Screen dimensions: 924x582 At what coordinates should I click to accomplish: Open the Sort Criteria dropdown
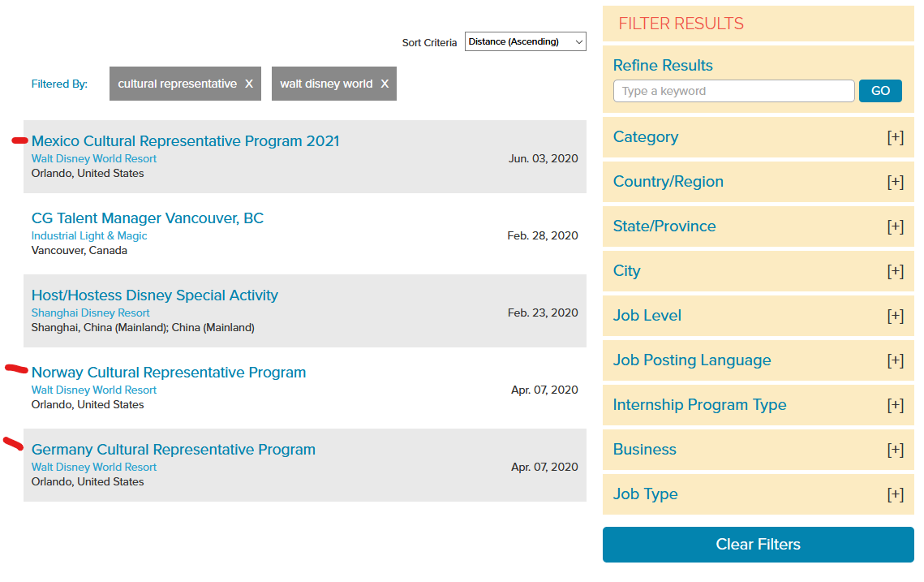click(525, 41)
